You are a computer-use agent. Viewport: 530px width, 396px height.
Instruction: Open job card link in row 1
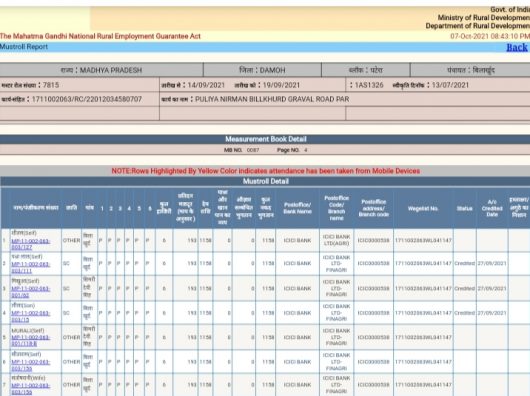[x=31, y=244]
